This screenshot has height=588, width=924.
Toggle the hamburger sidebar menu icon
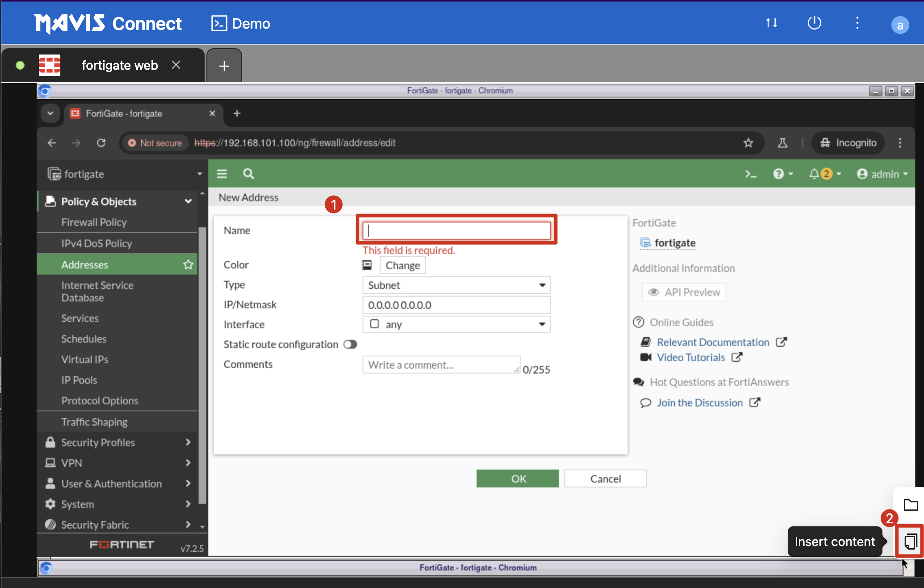click(x=222, y=174)
